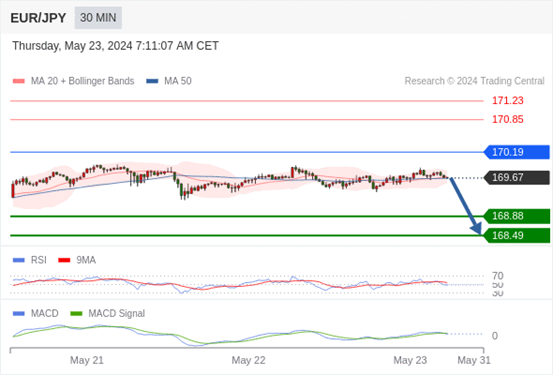The image size is (553, 375).
Task: Click the May 22 date axis label
Action: 248,360
